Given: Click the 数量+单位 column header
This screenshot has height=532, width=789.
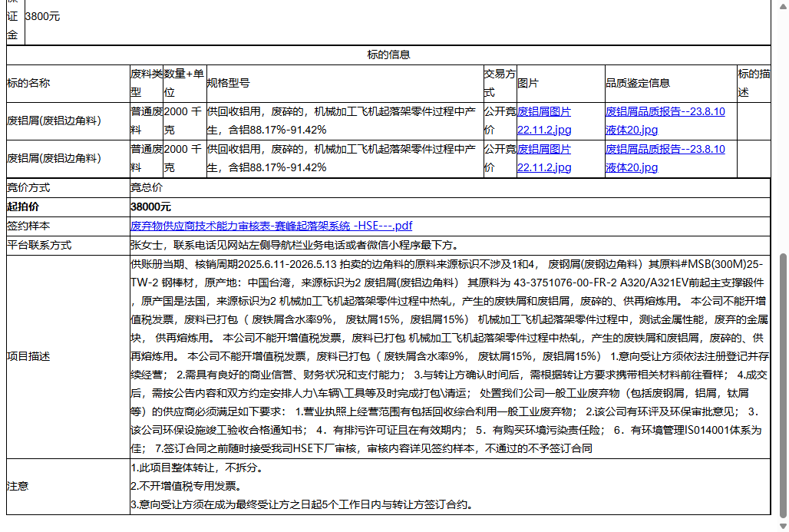Looking at the screenshot, I should coord(184,83).
